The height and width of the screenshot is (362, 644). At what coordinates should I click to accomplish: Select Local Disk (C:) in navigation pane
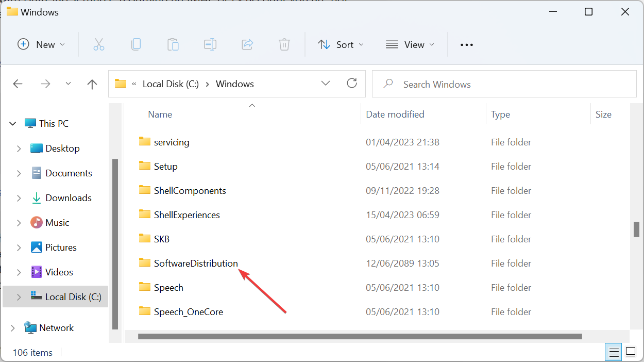point(73,297)
